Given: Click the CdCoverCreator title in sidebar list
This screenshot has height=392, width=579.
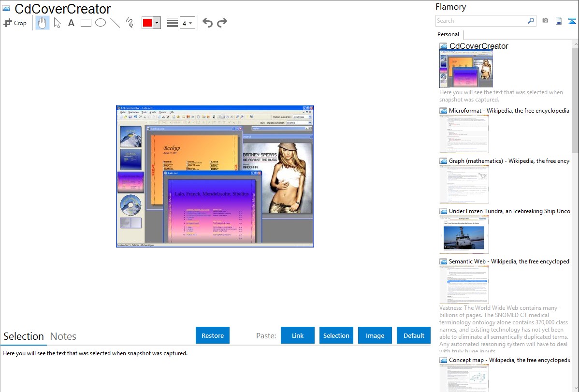Looking at the screenshot, I should (x=478, y=46).
